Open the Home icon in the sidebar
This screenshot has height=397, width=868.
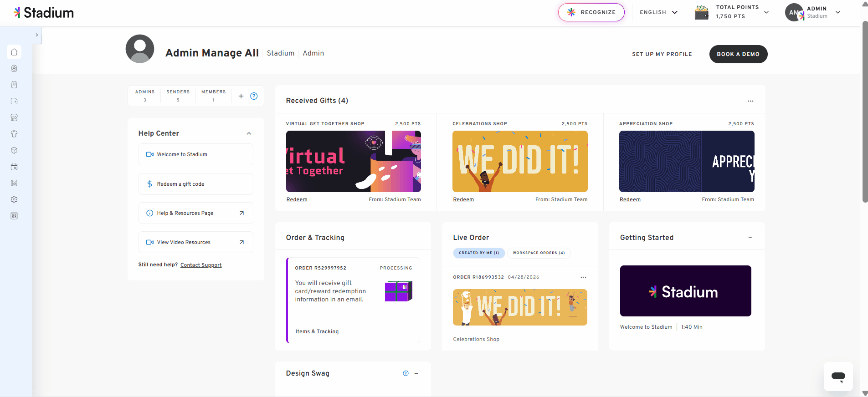coord(14,52)
